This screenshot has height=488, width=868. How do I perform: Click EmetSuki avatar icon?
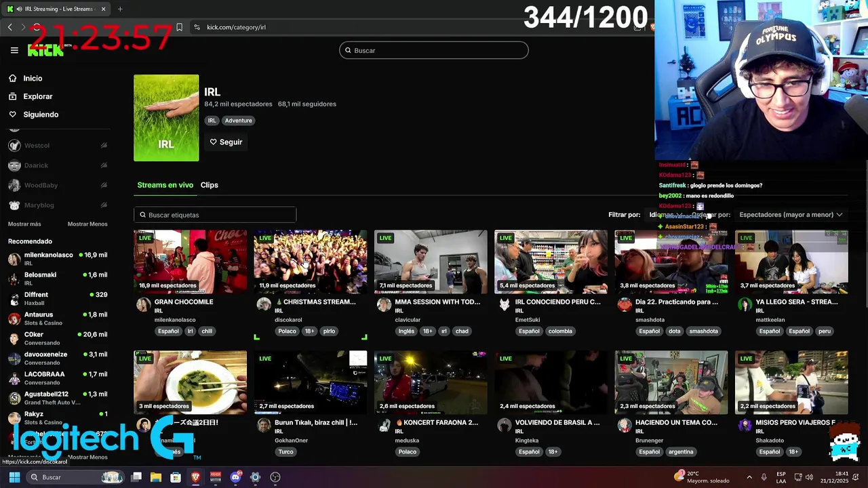(x=504, y=304)
